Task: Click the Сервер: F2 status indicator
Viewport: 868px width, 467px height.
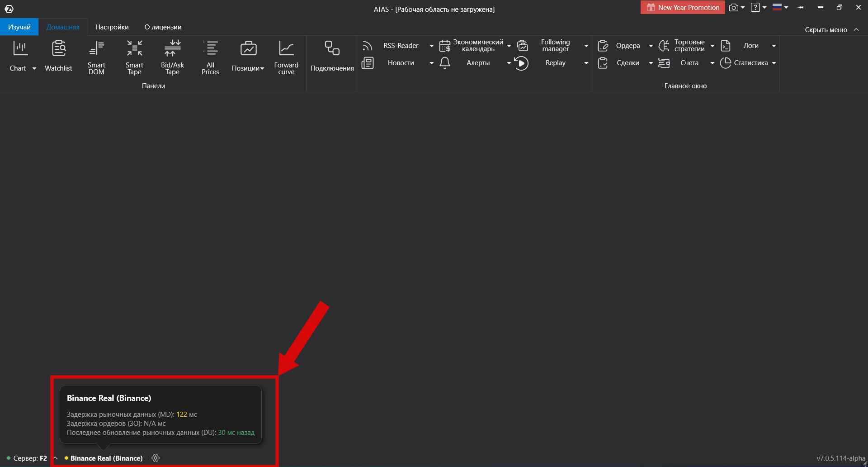Action: click(27, 458)
